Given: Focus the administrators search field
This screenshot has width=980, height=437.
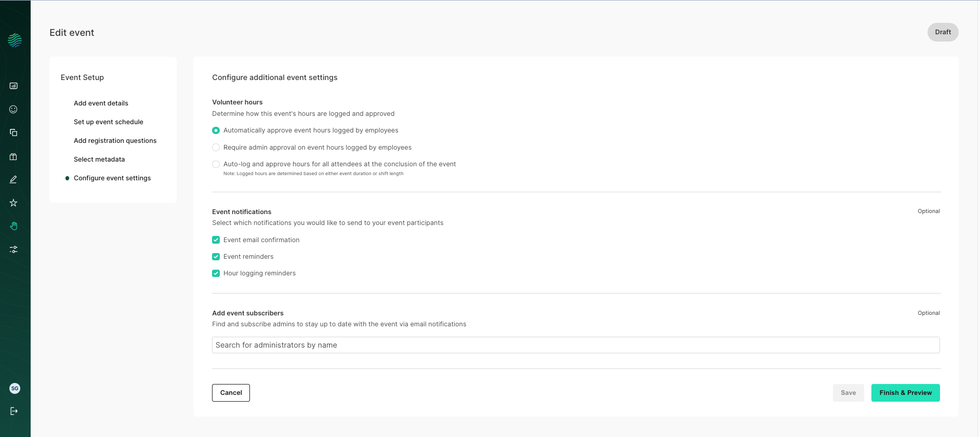Looking at the screenshot, I should (576, 345).
